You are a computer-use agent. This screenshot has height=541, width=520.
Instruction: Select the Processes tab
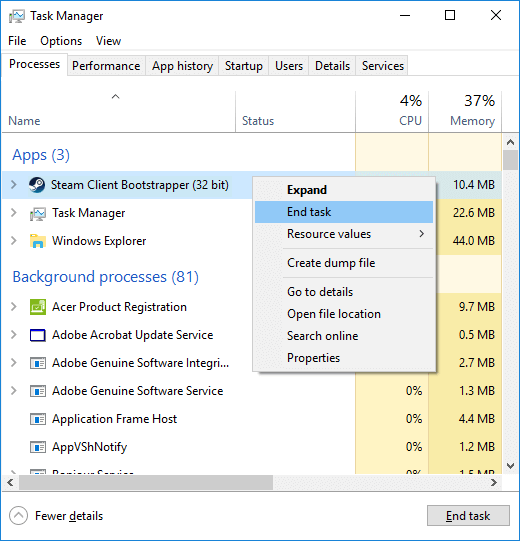tap(35, 64)
